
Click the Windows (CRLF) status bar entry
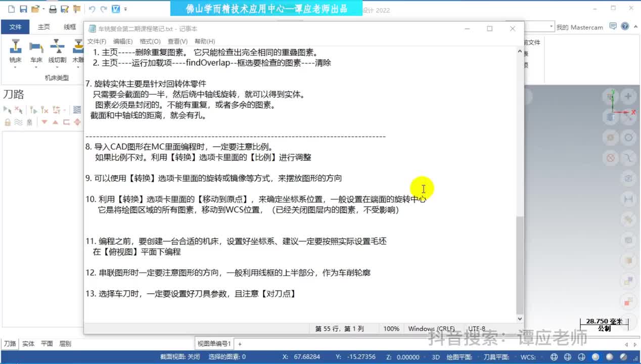click(x=431, y=329)
